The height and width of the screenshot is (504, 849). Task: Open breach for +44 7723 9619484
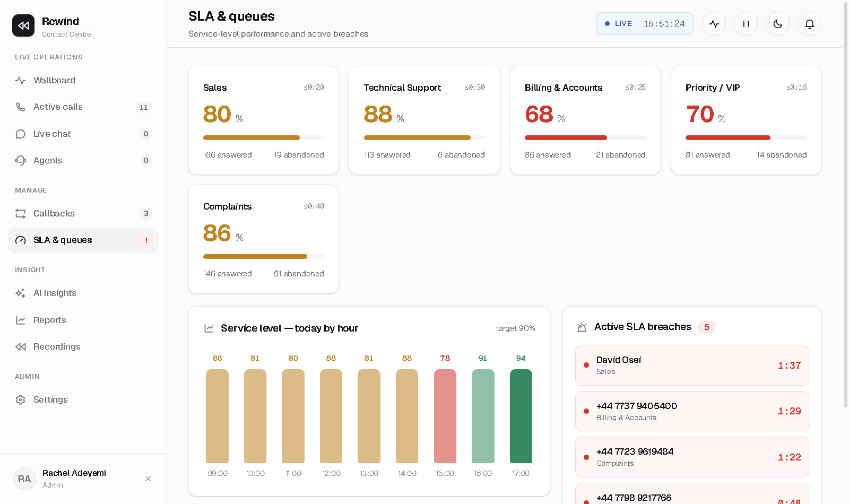point(692,457)
